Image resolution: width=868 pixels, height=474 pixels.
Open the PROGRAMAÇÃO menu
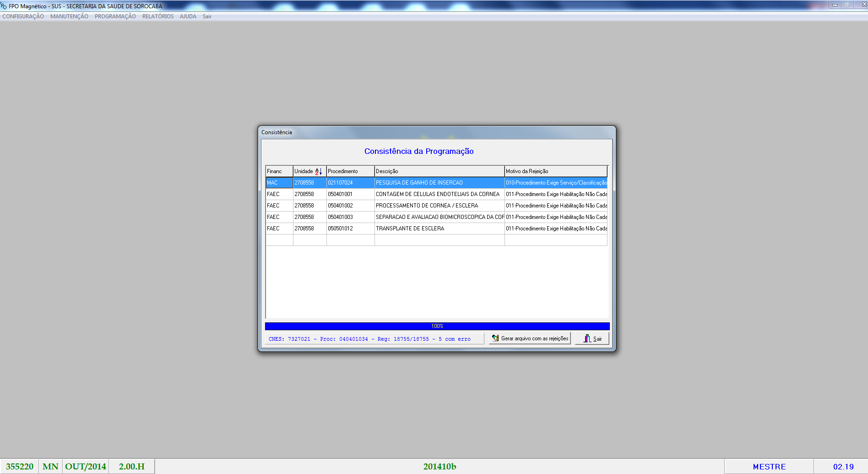tap(115, 16)
